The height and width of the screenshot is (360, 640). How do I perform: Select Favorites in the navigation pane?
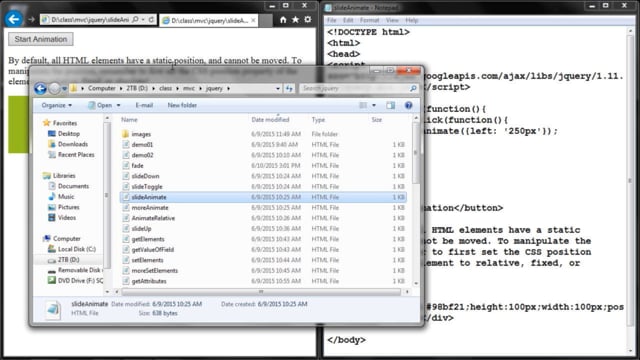(x=64, y=123)
